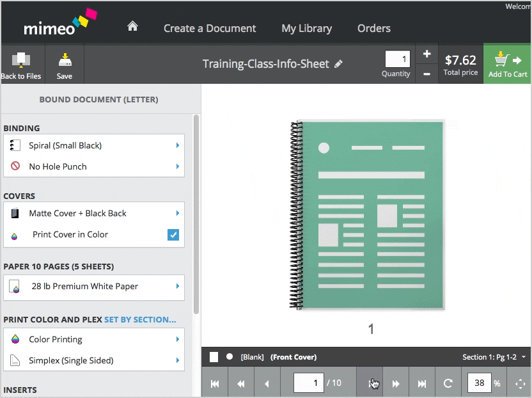Open the 28 lb Premium White Paper options

coord(94,287)
